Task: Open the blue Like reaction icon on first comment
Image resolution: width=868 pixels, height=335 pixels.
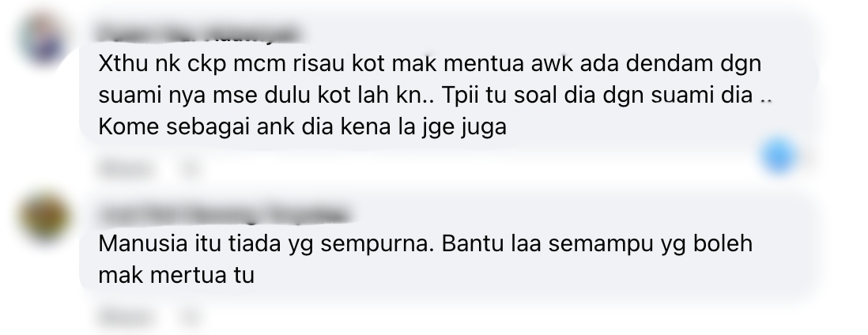Action: click(779, 157)
